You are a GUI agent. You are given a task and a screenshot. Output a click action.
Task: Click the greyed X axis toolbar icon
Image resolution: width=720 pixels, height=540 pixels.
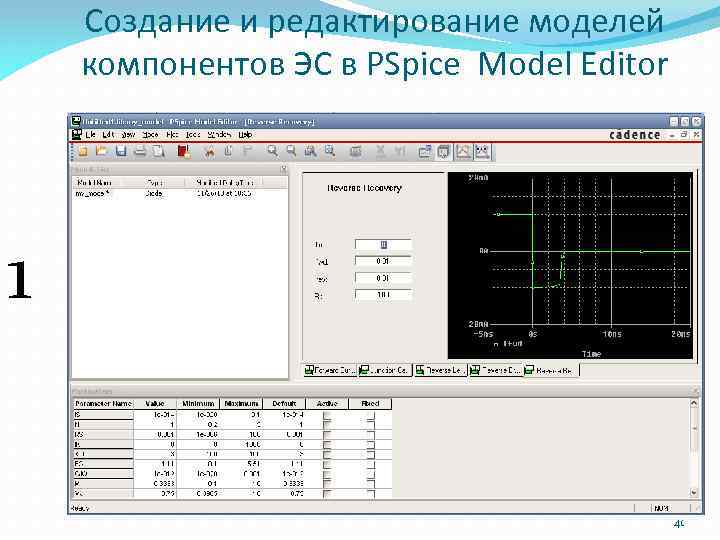381,151
